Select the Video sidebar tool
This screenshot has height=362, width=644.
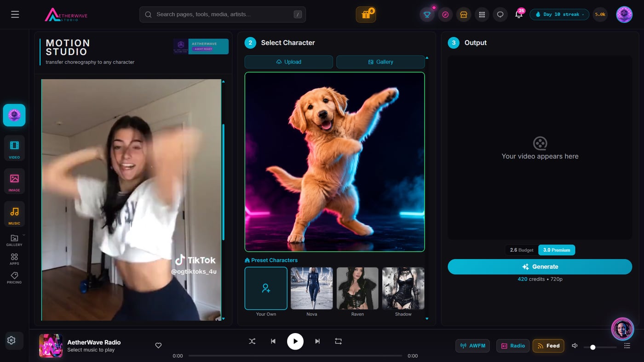point(14,148)
